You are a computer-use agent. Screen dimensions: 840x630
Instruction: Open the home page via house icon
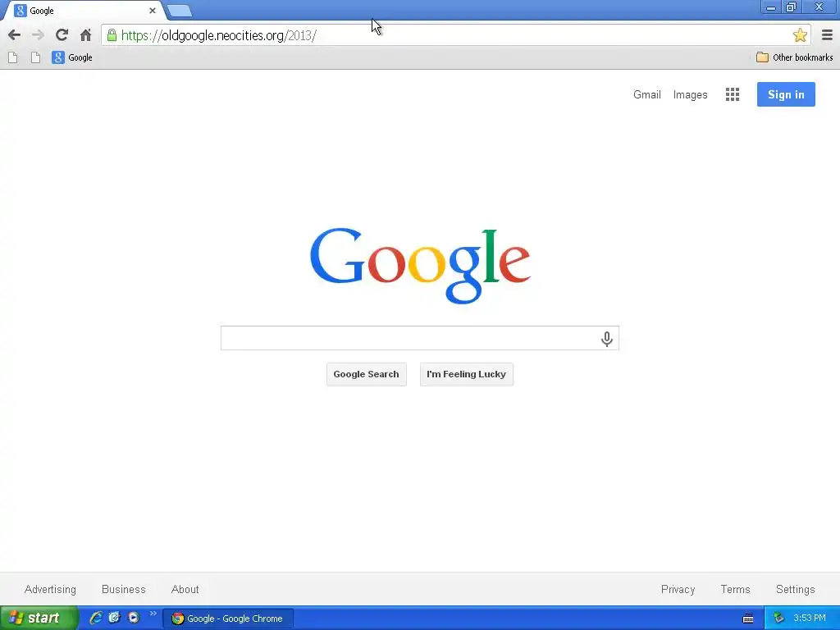coord(85,35)
